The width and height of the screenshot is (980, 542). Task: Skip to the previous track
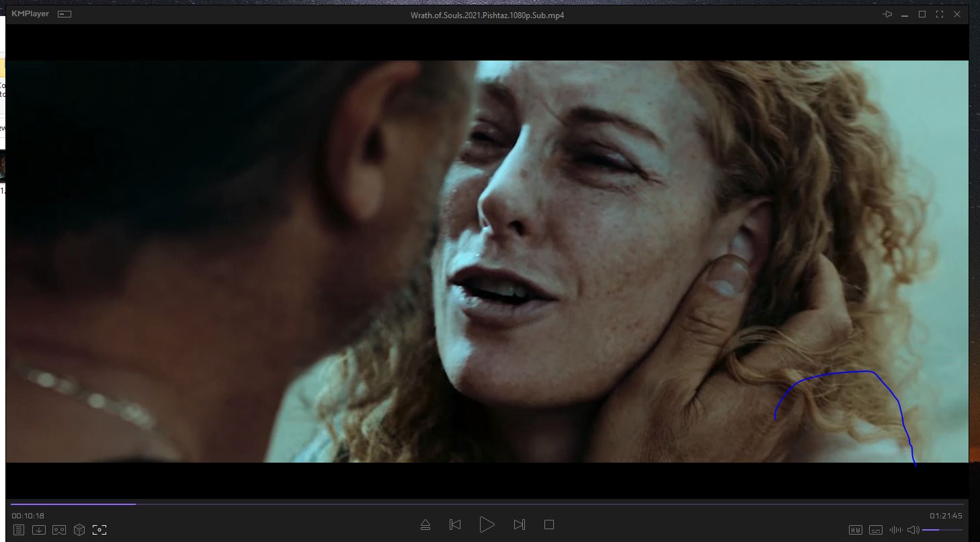(455, 525)
